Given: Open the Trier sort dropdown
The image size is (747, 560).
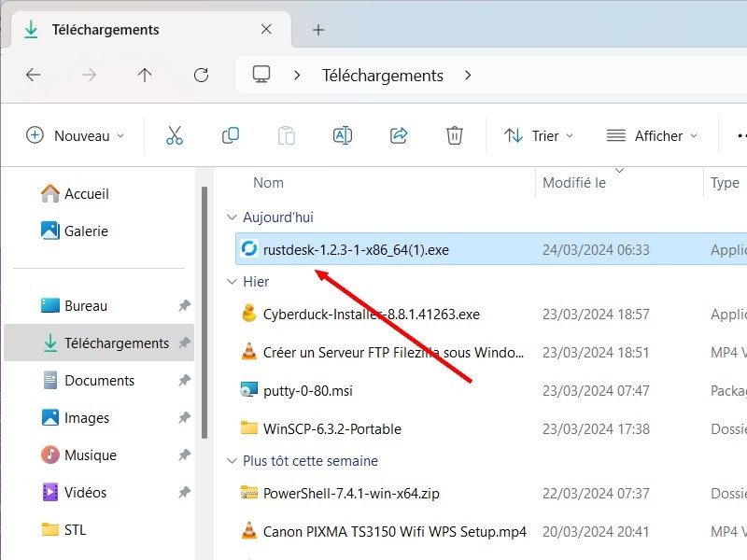Looking at the screenshot, I should pyautogui.click(x=540, y=135).
